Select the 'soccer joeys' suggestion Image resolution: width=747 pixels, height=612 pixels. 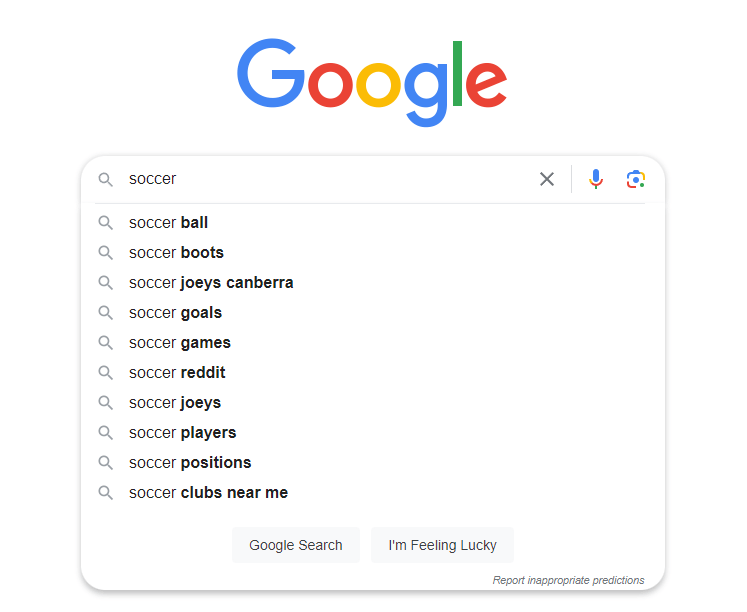pos(175,403)
